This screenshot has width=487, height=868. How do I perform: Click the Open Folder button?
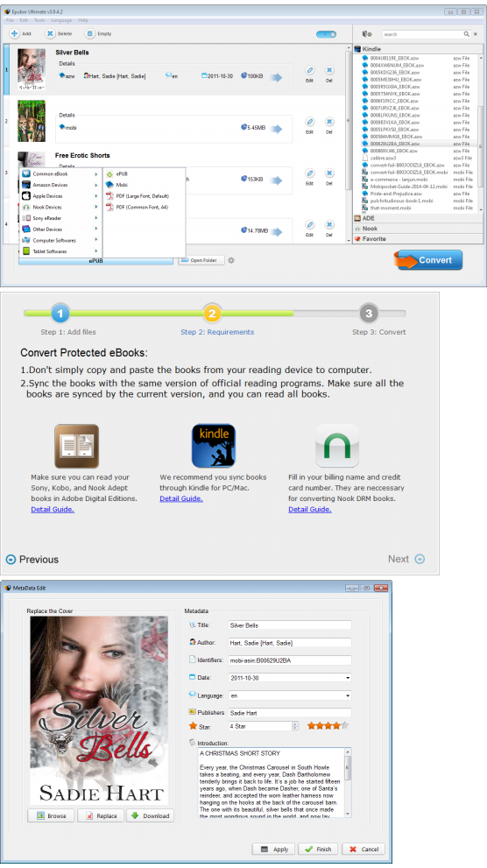[201, 260]
